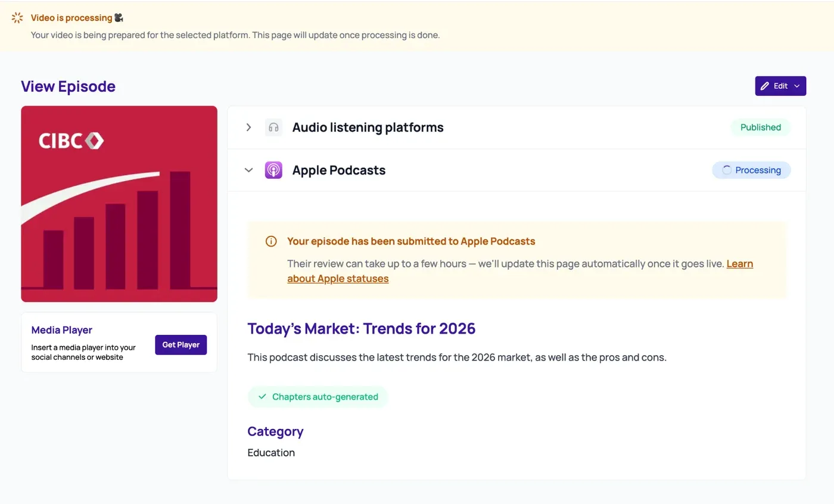Click the Get Player button
834x504 pixels.
click(x=181, y=345)
